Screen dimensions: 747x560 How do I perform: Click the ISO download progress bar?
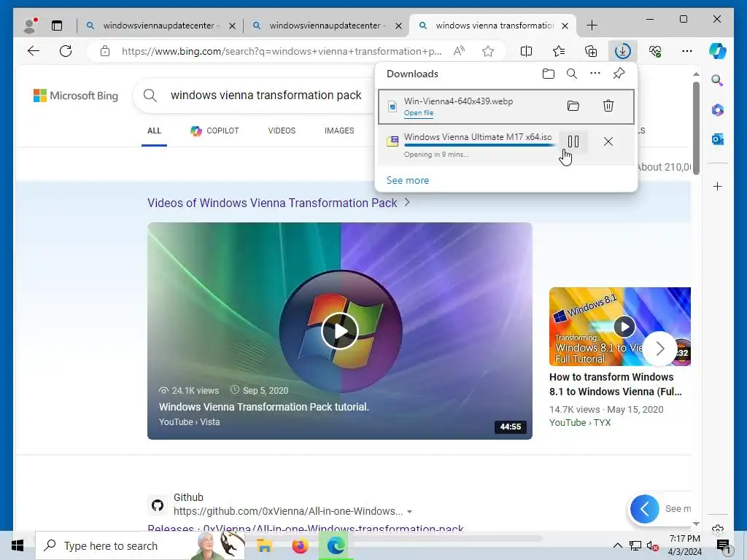tap(479, 145)
